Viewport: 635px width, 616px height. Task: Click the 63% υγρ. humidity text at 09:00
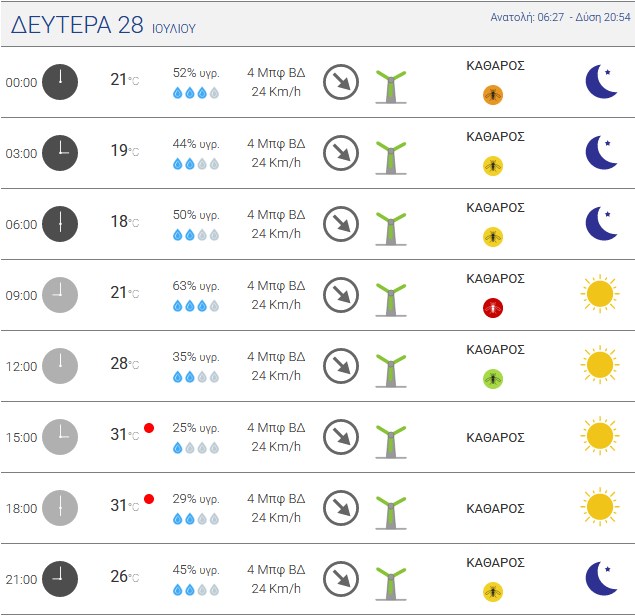click(x=196, y=286)
